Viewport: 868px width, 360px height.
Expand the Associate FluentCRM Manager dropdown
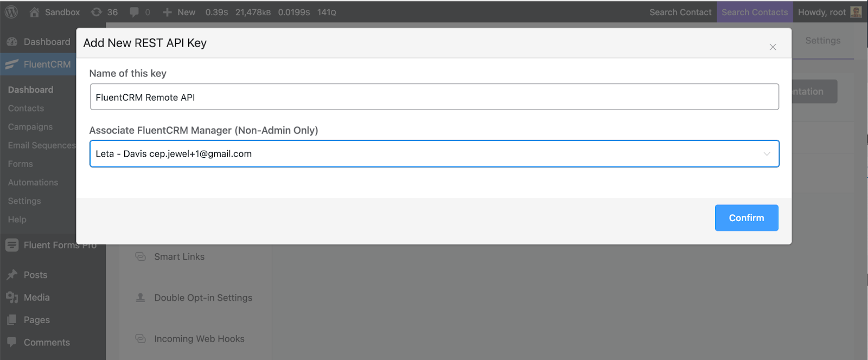[435, 153]
